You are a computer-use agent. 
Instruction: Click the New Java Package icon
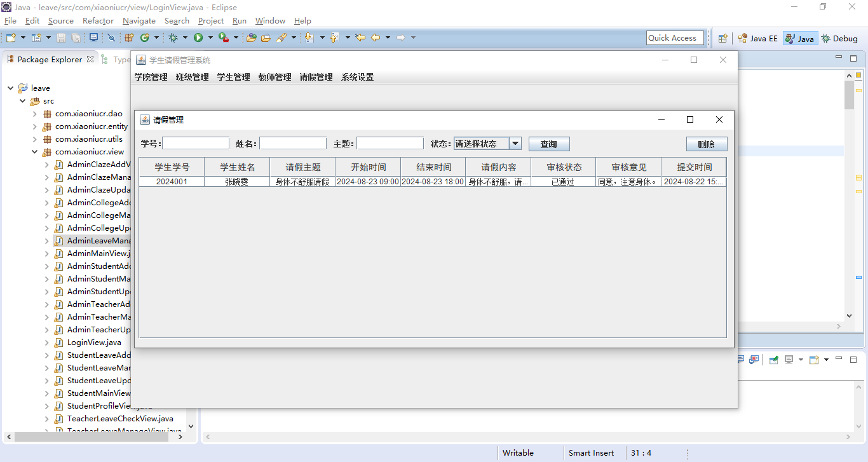click(x=130, y=38)
